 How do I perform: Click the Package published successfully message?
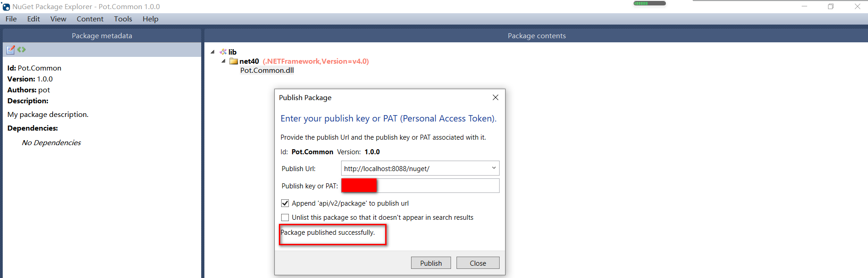click(327, 233)
